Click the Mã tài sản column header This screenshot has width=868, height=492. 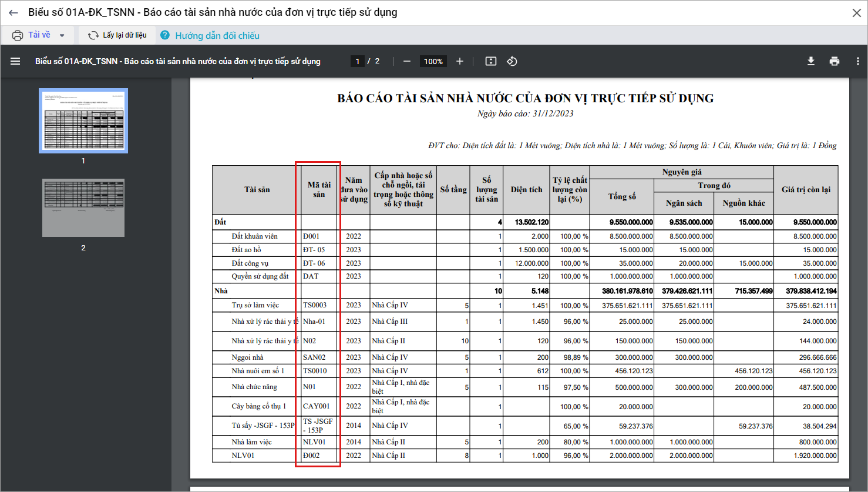tap(319, 189)
